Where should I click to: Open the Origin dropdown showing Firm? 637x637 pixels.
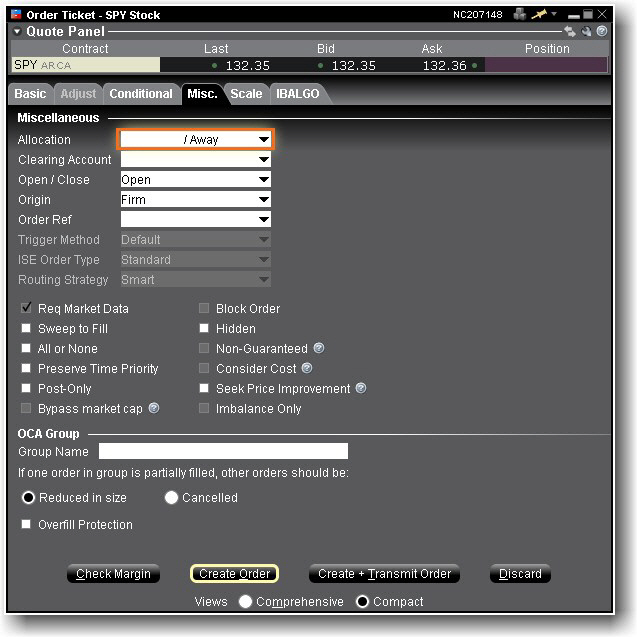click(x=196, y=199)
